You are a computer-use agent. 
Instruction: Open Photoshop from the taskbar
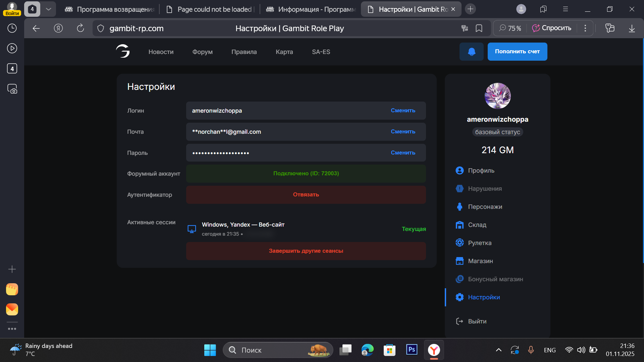point(412,350)
